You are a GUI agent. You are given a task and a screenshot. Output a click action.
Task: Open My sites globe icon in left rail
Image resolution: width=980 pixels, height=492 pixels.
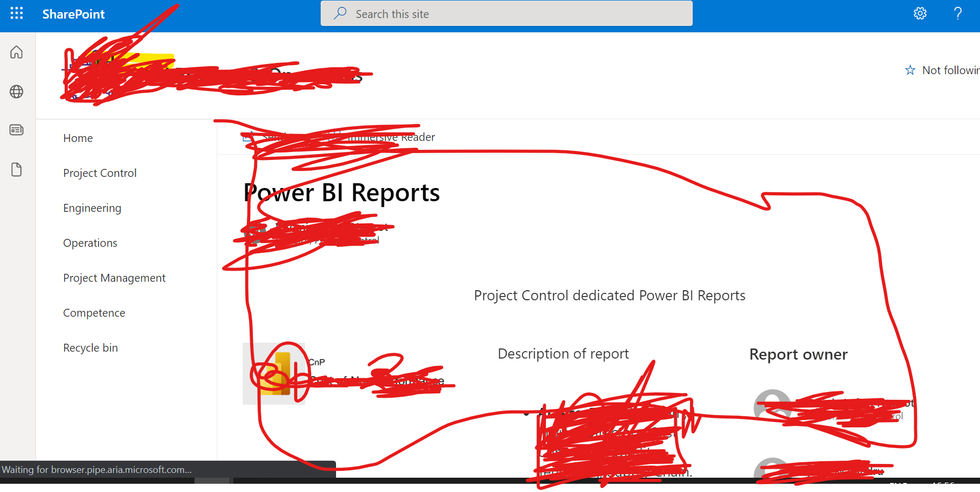[x=16, y=92]
